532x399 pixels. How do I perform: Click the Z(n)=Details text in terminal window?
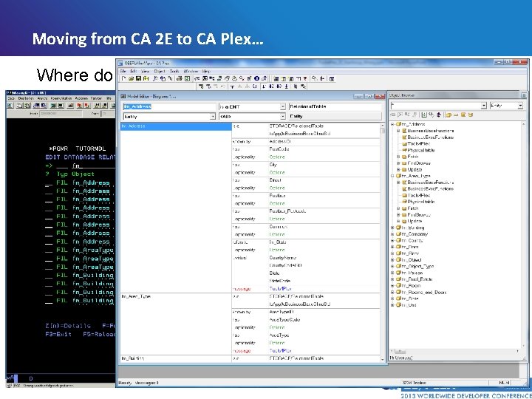(68, 326)
